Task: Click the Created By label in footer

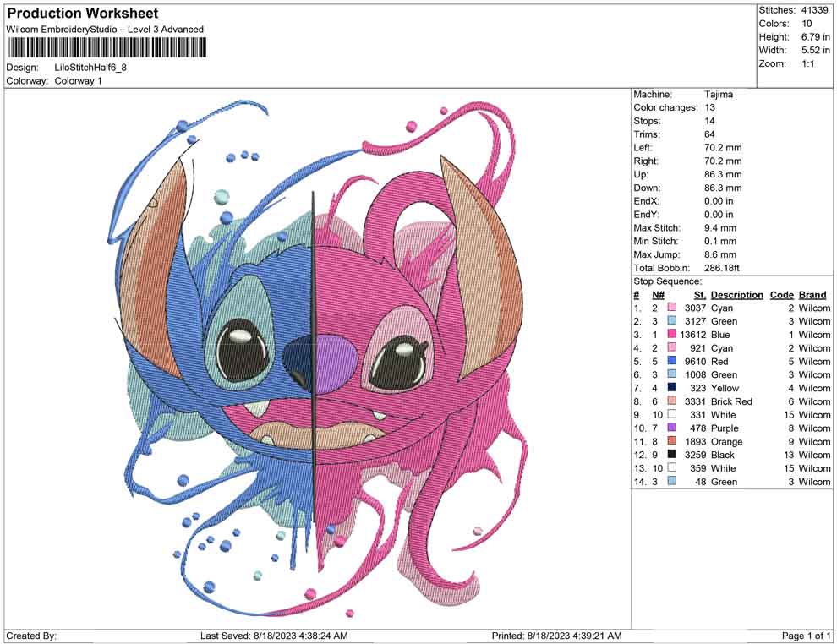Action: click(x=31, y=636)
